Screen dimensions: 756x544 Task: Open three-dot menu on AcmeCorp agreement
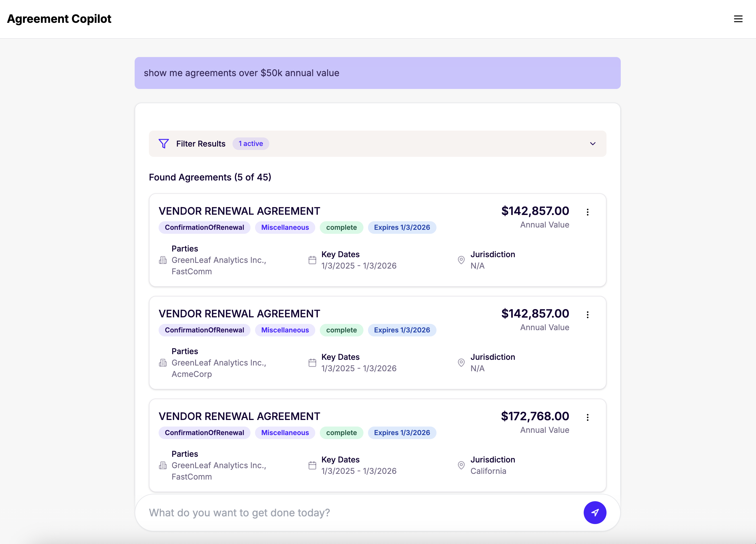[x=587, y=314]
